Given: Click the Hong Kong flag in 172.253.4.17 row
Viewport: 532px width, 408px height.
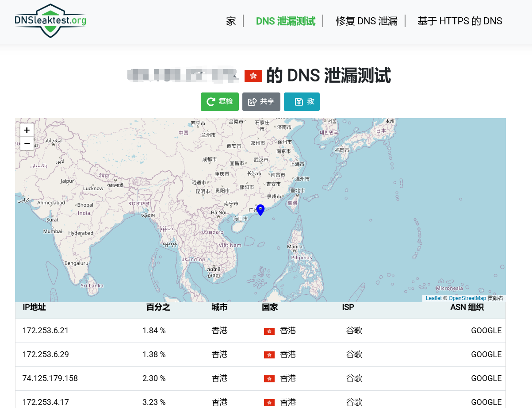Looking at the screenshot, I should point(269,403).
